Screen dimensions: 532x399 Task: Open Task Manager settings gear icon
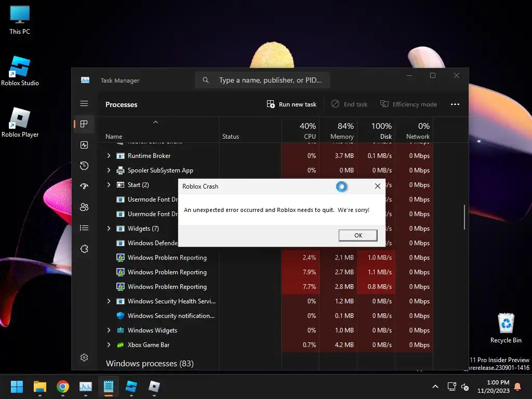pos(84,357)
